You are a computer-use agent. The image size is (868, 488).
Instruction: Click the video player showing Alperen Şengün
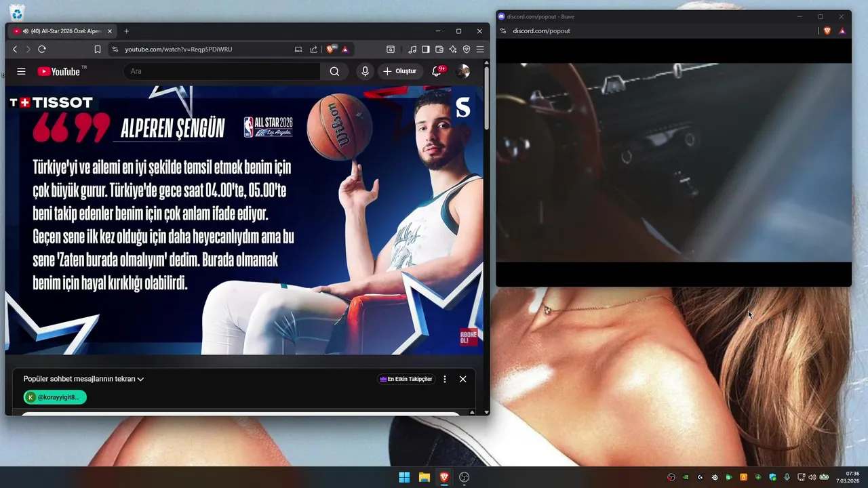[x=244, y=220]
